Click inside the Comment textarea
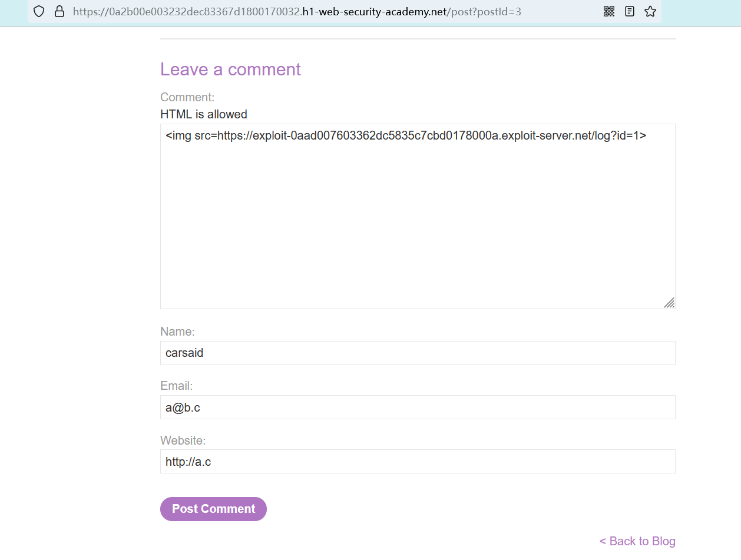741x560 pixels. (418, 216)
